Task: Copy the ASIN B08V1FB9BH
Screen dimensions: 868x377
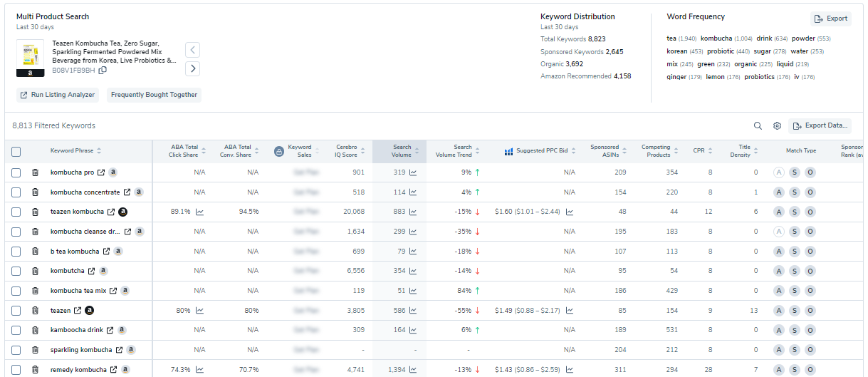Action: coord(103,71)
